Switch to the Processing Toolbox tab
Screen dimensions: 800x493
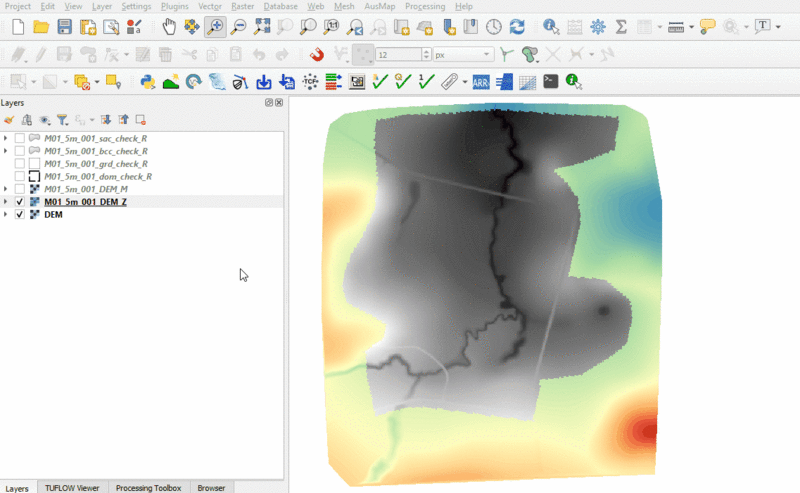[148, 487]
